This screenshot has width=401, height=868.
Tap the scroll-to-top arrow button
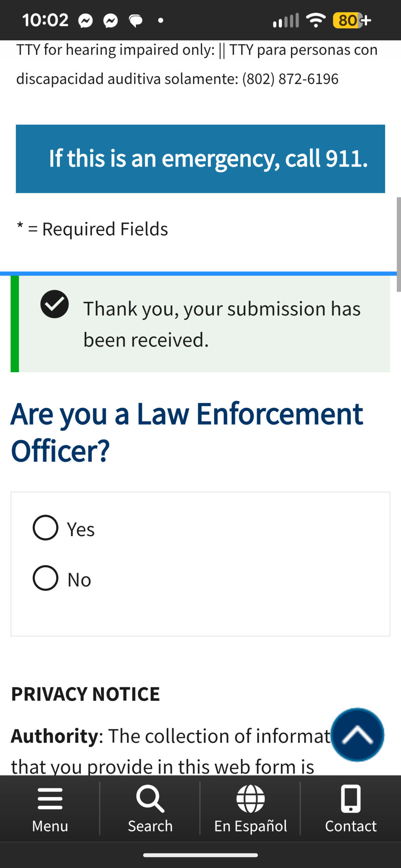(x=357, y=734)
